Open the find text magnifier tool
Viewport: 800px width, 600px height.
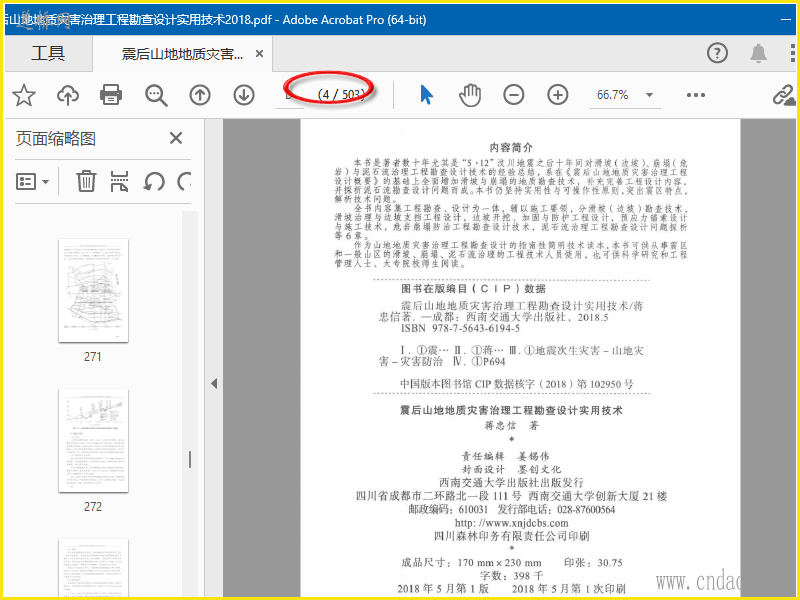point(156,95)
